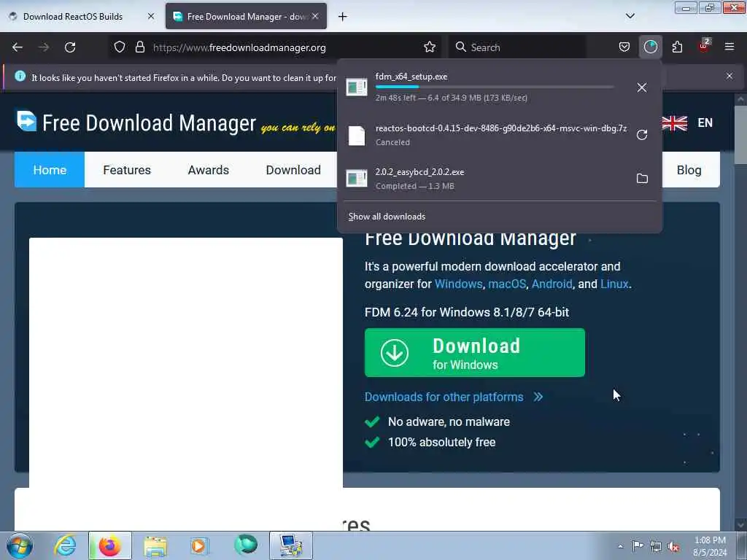Open a new browser tab
This screenshot has height=560, width=747.
[342, 17]
